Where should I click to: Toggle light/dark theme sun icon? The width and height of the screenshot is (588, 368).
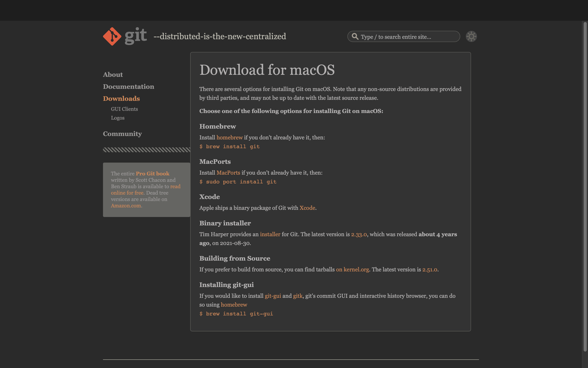[x=471, y=36]
